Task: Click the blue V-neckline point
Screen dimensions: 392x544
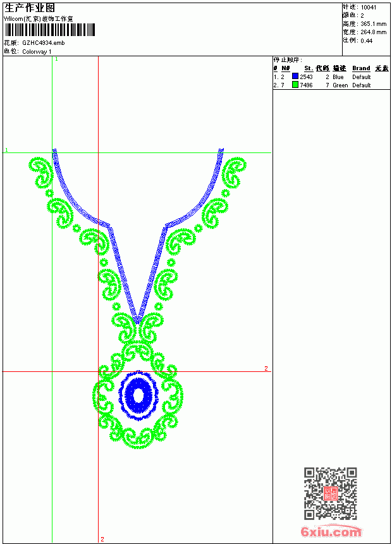Action: 137,320
